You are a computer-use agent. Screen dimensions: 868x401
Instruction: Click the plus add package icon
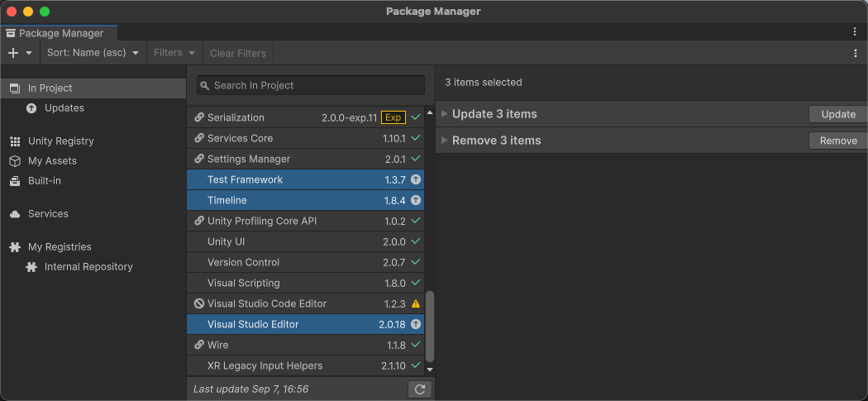(13, 53)
